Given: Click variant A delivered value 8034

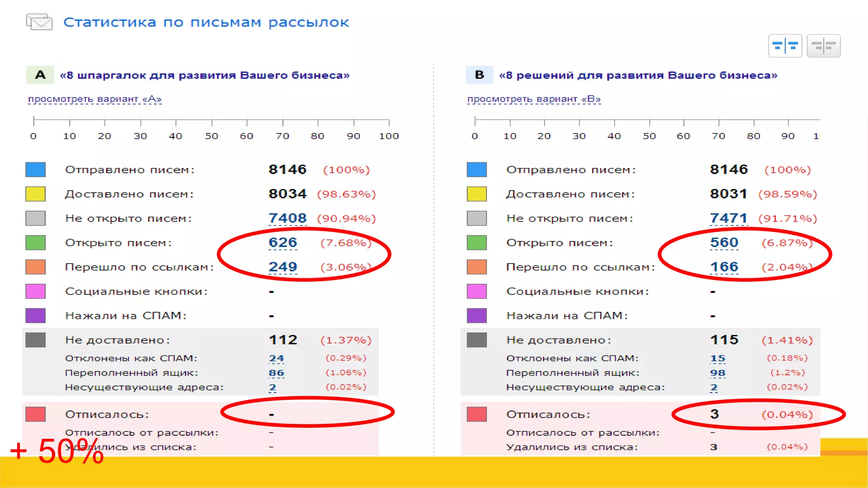Looking at the screenshot, I should tap(287, 194).
